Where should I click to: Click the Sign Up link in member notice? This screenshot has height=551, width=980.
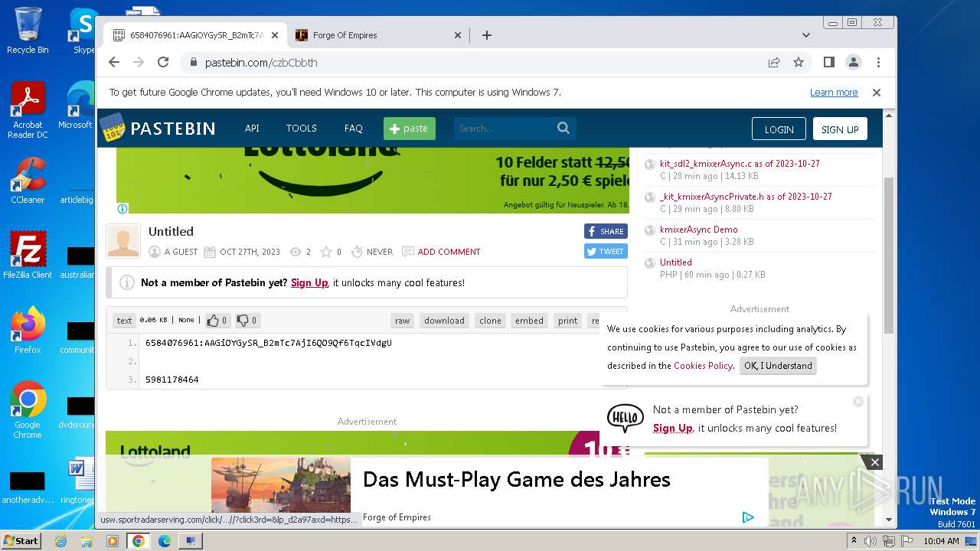point(309,283)
